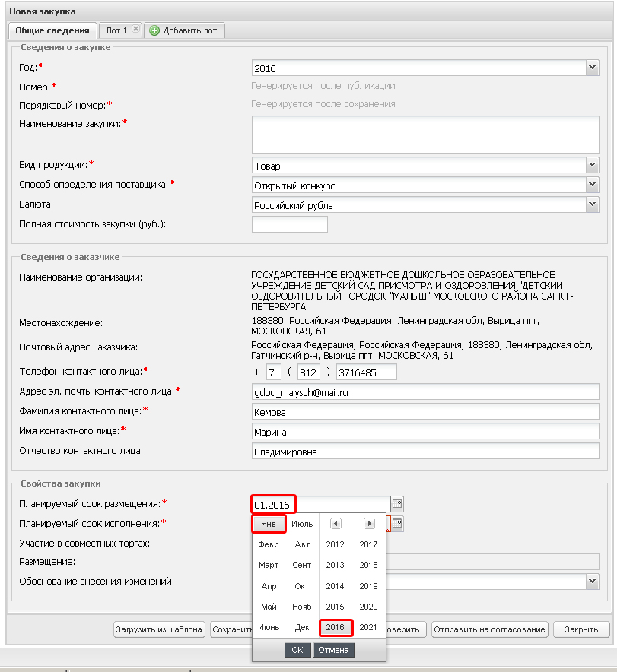Switch to Общие сведения tab

tap(52, 30)
